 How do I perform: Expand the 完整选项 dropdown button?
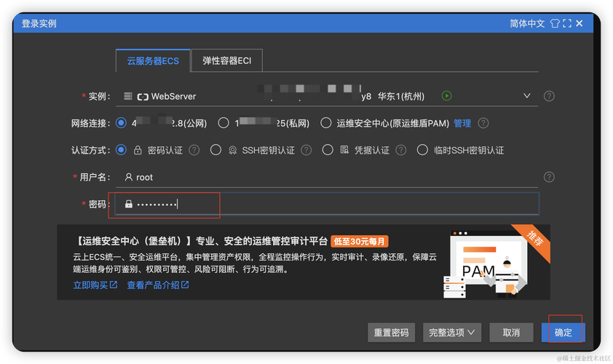[452, 333]
